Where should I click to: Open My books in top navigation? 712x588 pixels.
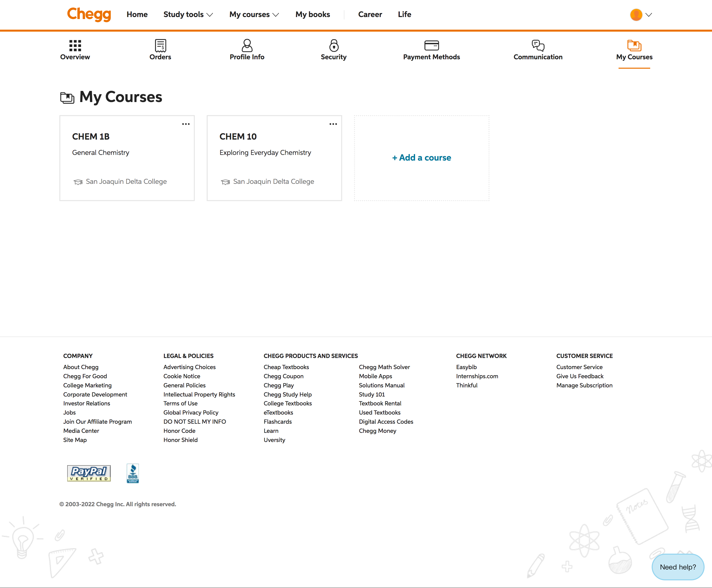pos(312,15)
